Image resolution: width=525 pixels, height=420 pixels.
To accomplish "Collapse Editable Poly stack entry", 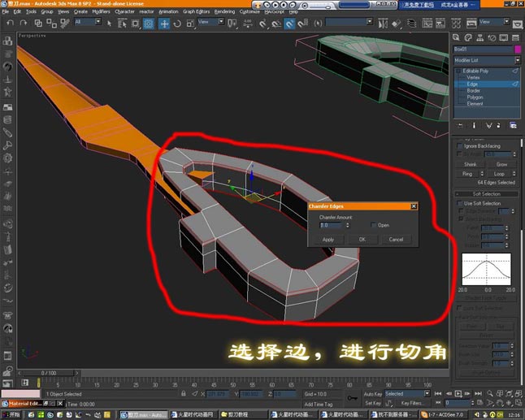I will (458, 71).
